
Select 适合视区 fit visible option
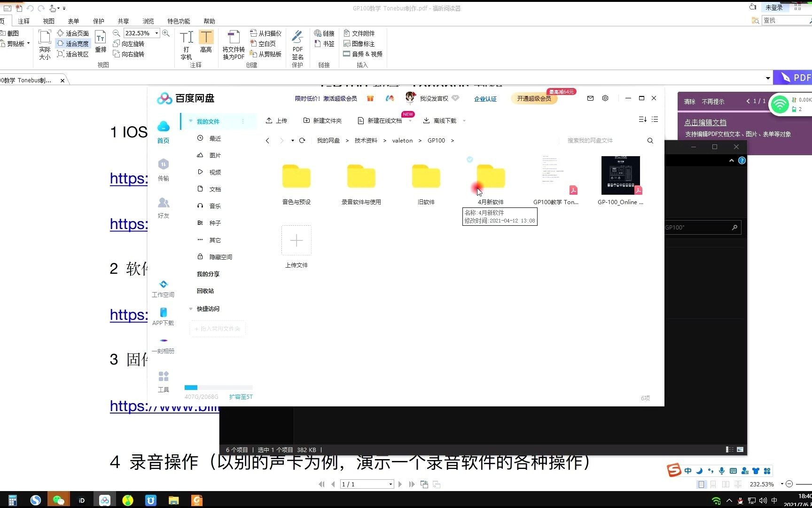[x=73, y=54]
